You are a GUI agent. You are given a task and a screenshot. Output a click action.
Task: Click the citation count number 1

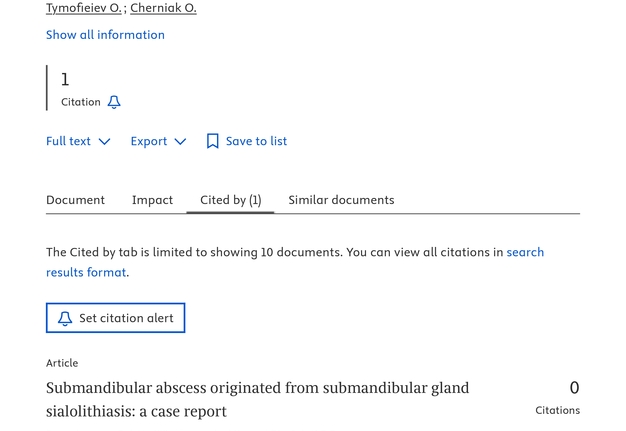[x=65, y=79]
